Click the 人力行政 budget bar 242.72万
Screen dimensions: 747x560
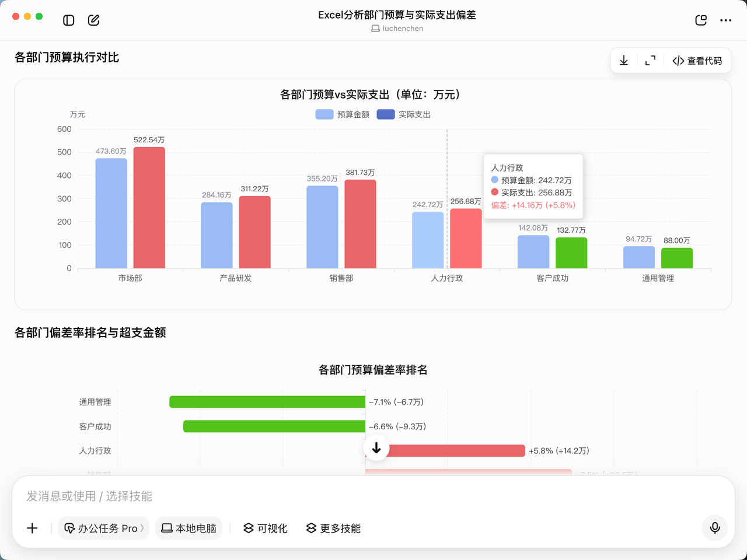click(x=428, y=240)
